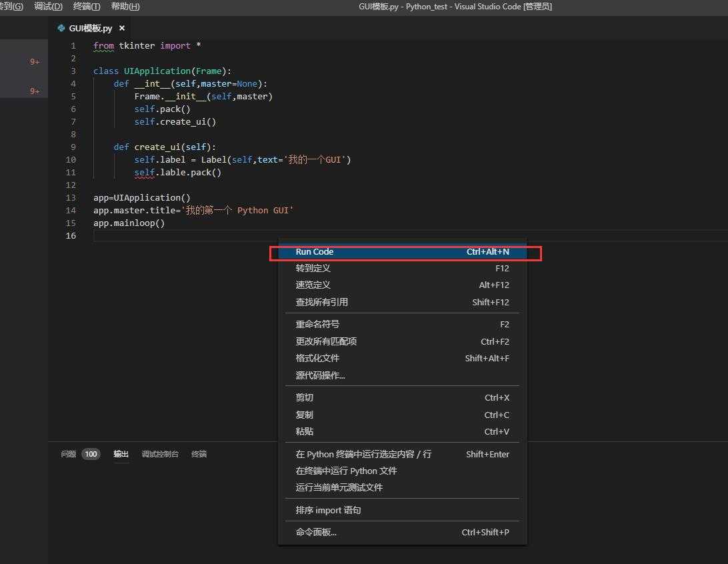
Task: Select 在终端中运行 Python 文件
Action: (x=402, y=471)
